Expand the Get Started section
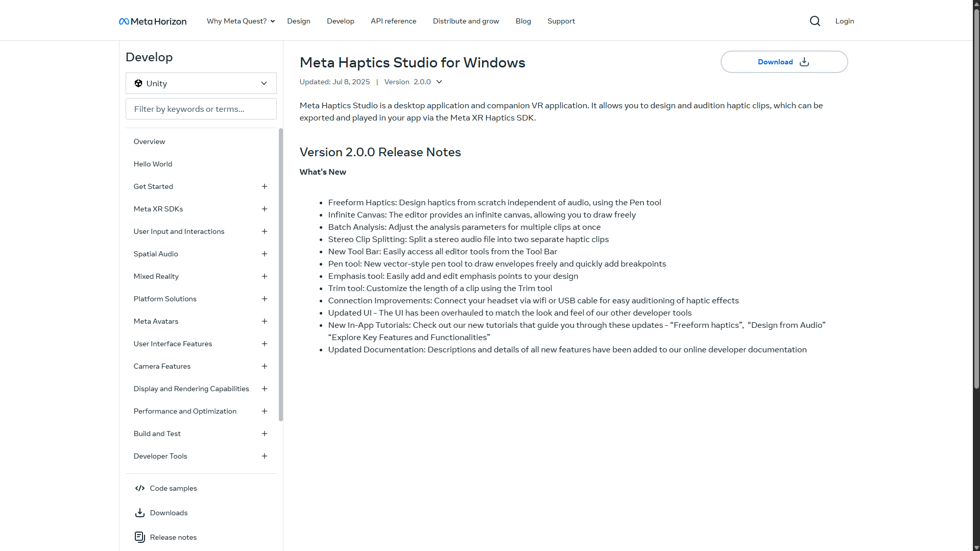This screenshot has height=551, width=980. click(265, 186)
